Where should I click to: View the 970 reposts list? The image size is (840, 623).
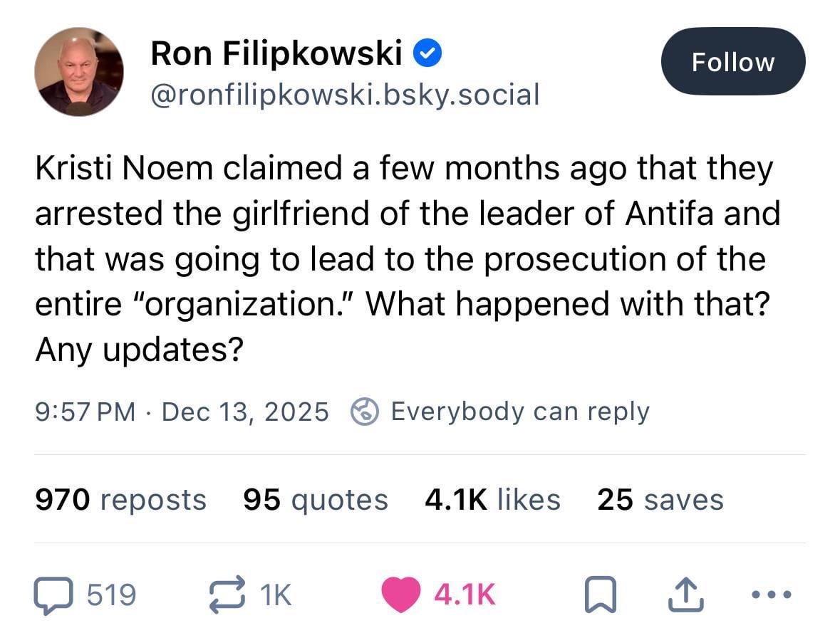(x=120, y=499)
